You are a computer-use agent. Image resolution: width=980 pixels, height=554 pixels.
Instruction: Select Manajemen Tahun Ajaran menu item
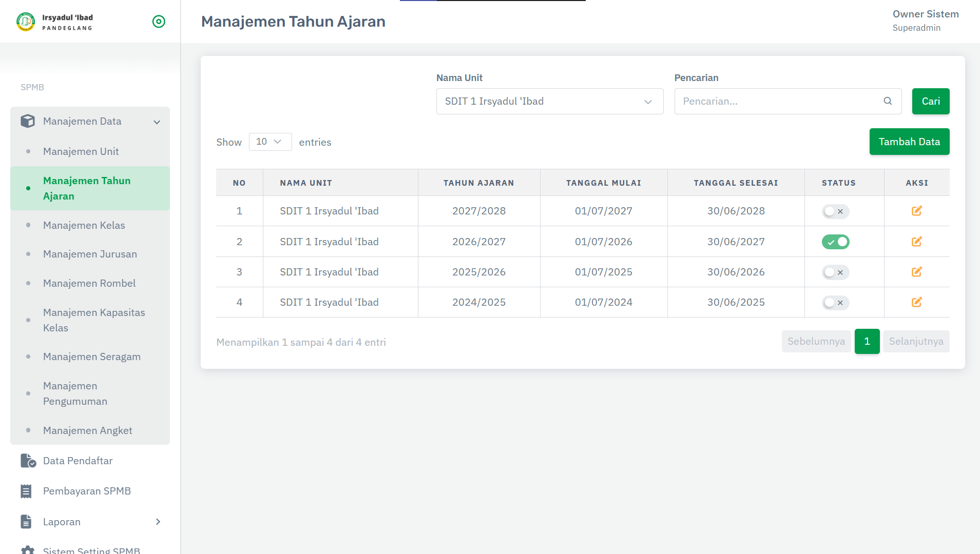pyautogui.click(x=90, y=188)
